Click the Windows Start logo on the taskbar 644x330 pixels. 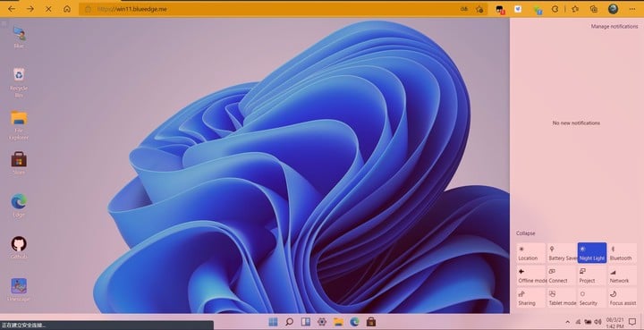click(x=273, y=322)
